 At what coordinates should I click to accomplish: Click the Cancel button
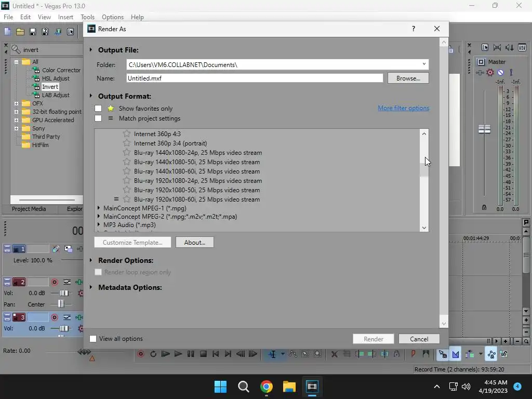[419, 339]
